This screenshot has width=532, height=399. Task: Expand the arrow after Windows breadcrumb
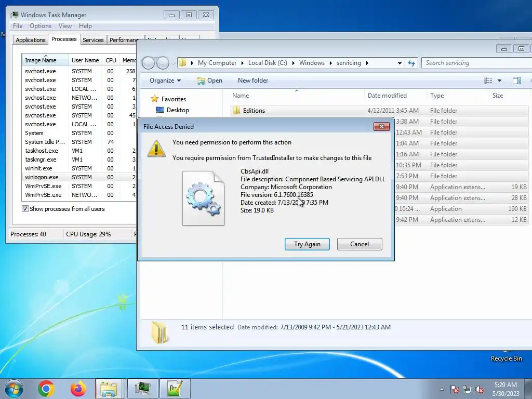pos(330,63)
